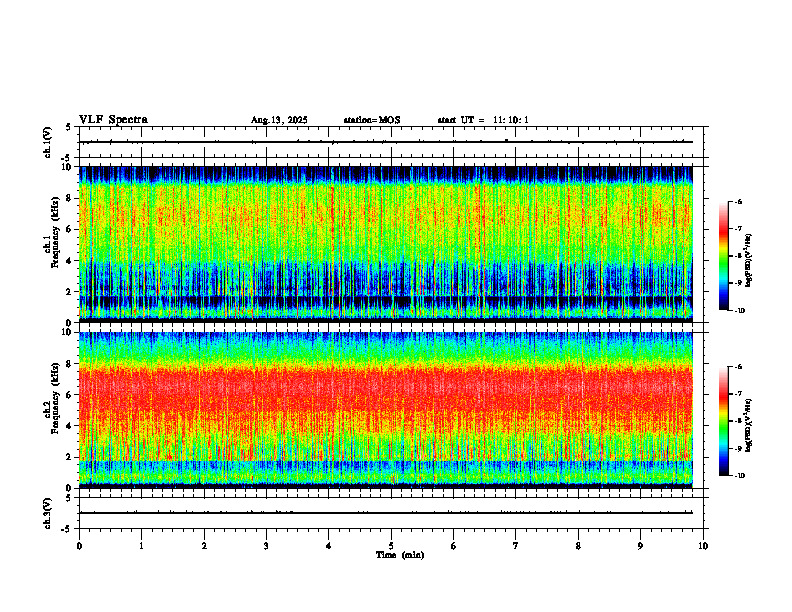Click the "-10" label on ch.1 color scale

739,311
